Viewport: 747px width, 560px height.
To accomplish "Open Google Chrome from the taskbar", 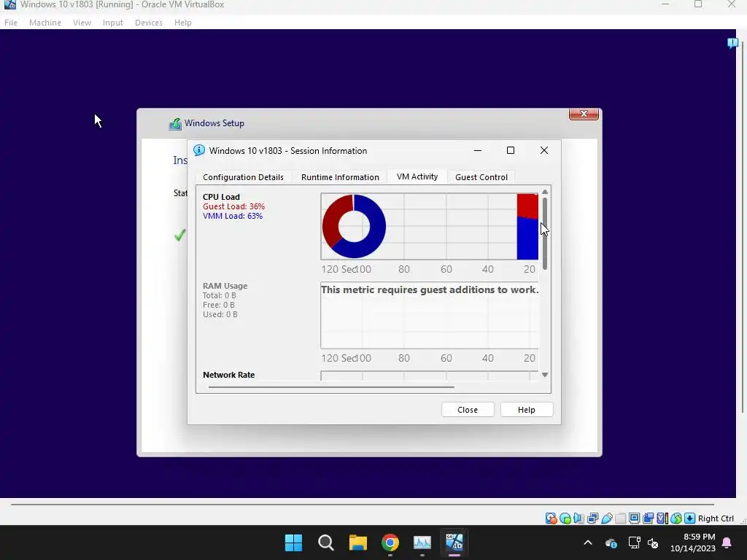I will click(x=390, y=542).
